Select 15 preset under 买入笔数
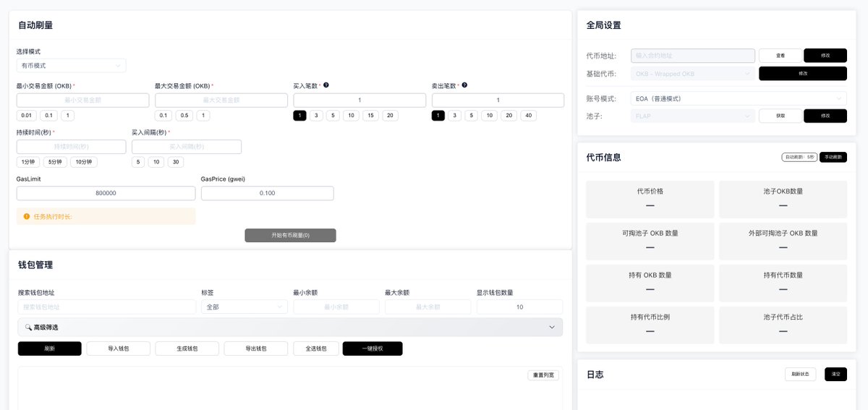The image size is (868, 410). (x=369, y=116)
